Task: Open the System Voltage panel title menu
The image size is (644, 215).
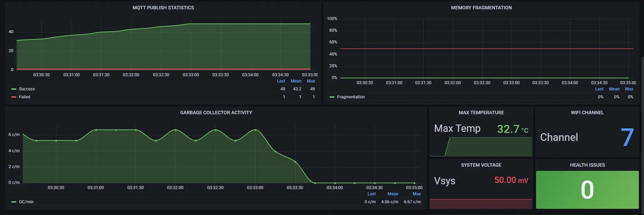Action: coord(481,165)
